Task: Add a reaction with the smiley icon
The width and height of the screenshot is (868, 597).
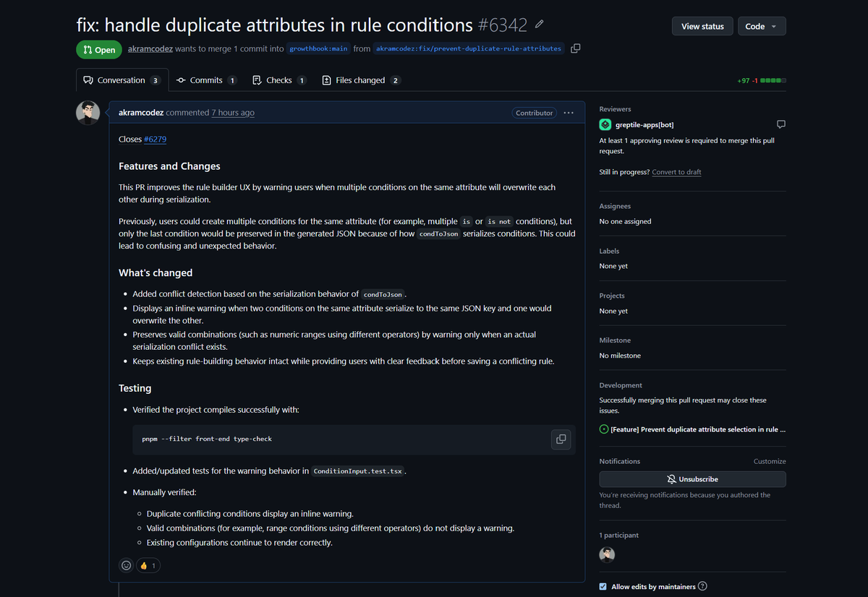Action: pos(127,565)
